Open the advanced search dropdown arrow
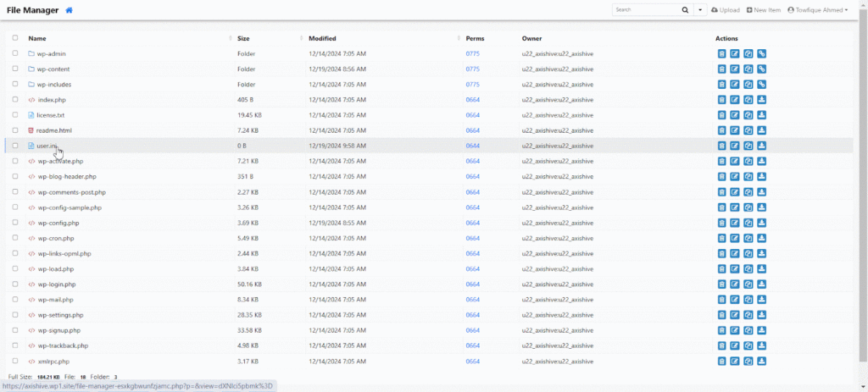 pos(700,10)
